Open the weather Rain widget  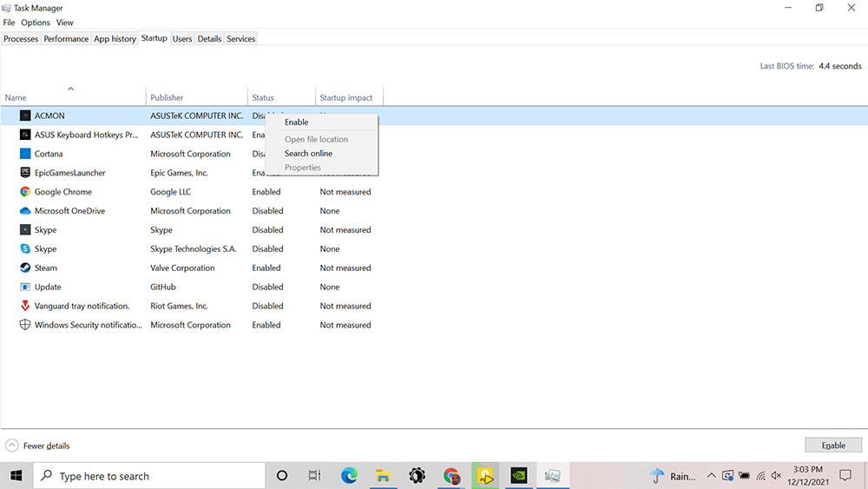click(673, 476)
